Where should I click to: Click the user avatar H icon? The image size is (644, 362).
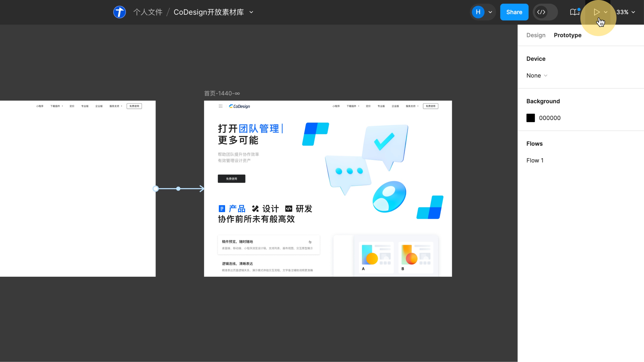pos(478,12)
